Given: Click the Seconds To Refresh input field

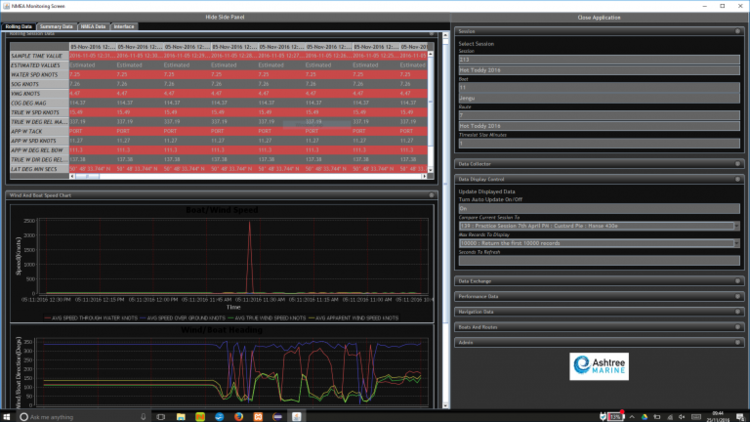Looking at the screenshot, I should click(x=599, y=261).
